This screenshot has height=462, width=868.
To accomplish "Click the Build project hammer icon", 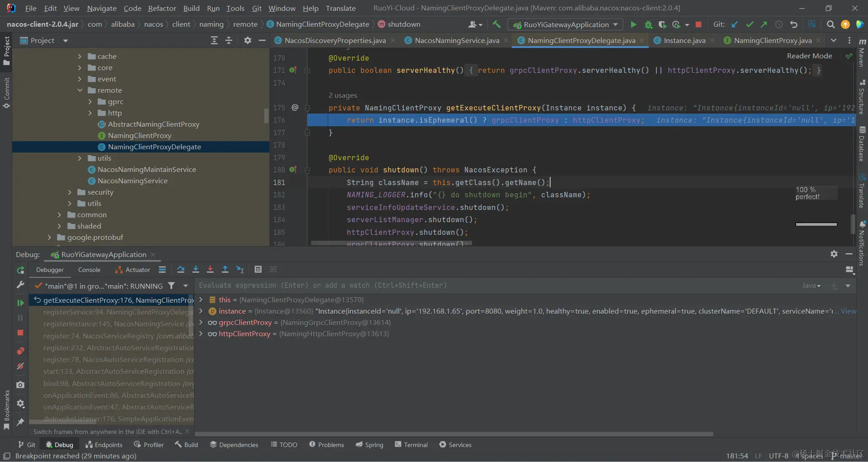I will point(496,24).
